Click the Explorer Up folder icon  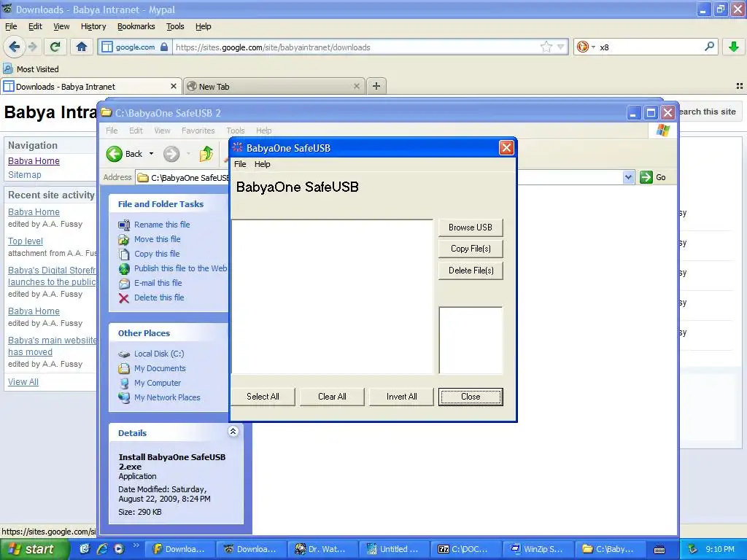tap(206, 154)
